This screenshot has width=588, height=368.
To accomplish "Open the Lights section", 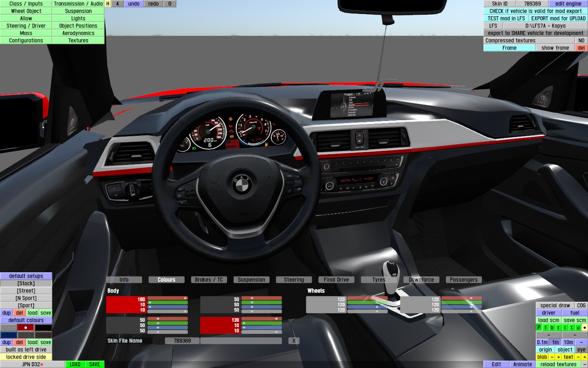I will pos(78,18).
